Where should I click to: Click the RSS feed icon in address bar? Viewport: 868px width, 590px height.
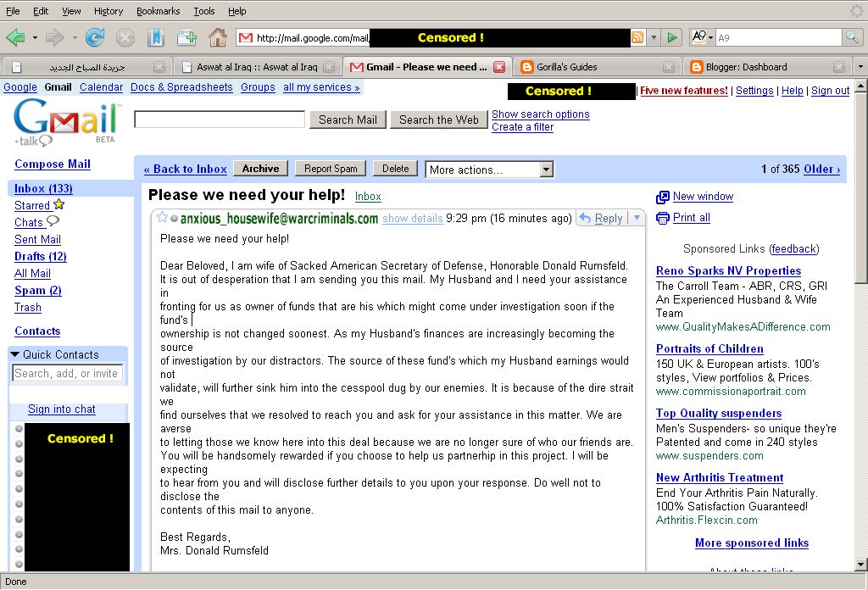pos(637,37)
